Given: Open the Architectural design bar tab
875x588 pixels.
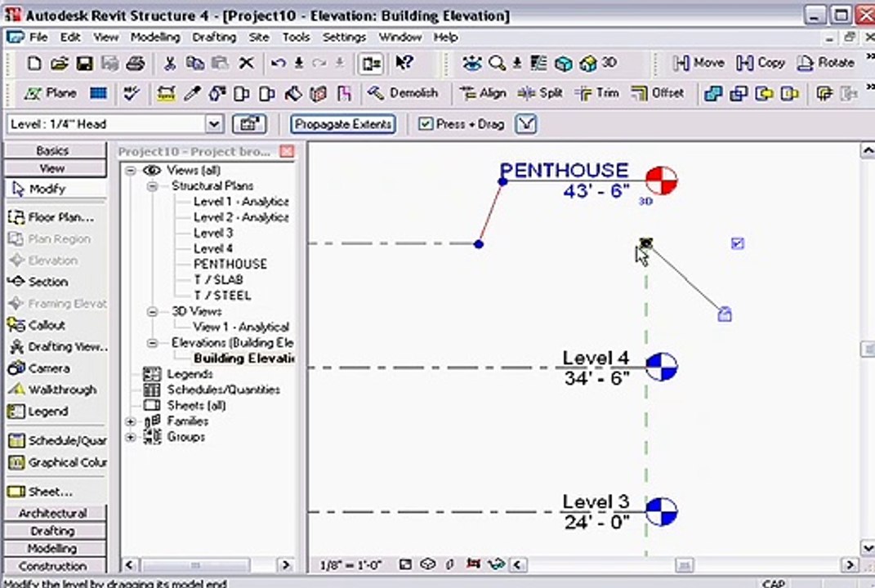Looking at the screenshot, I should pyautogui.click(x=54, y=513).
